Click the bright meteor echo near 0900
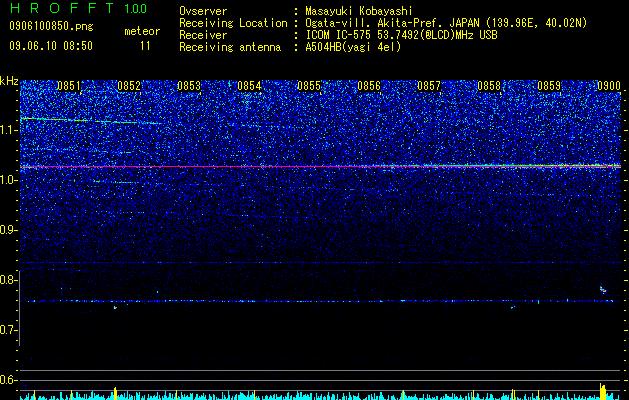Screen dimensions: 629x400 603,290
